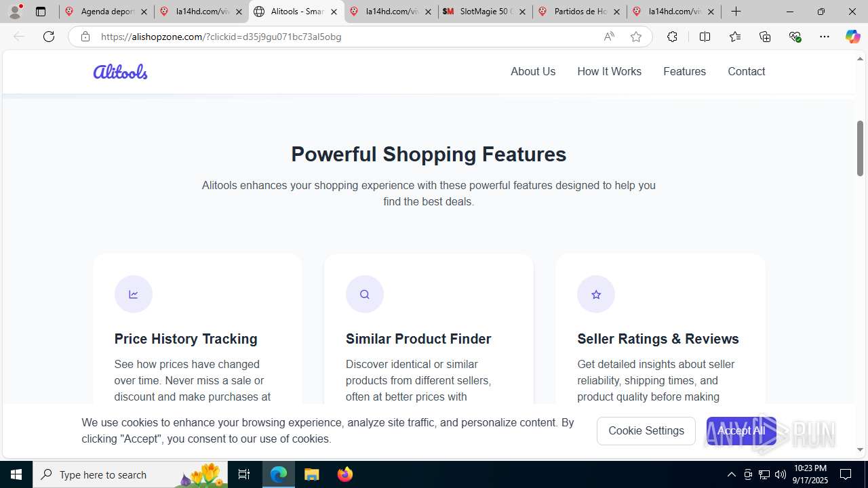Open the Collections icon

[x=765, y=37]
